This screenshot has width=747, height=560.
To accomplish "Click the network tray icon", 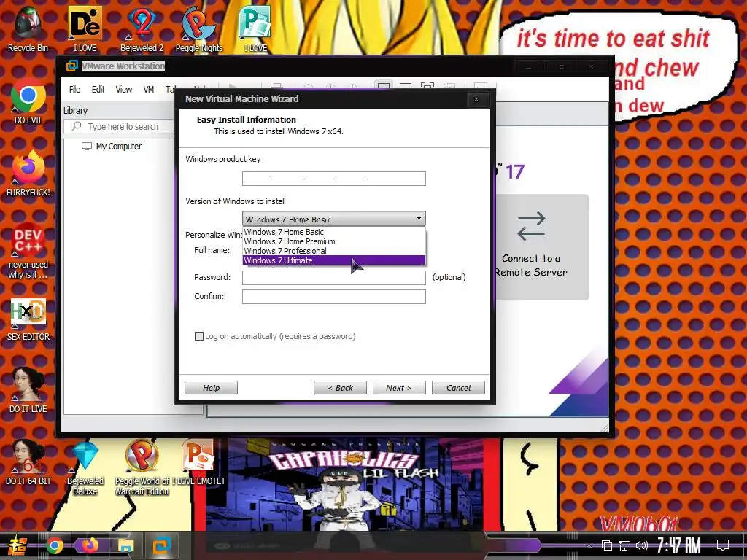I will pos(624,545).
